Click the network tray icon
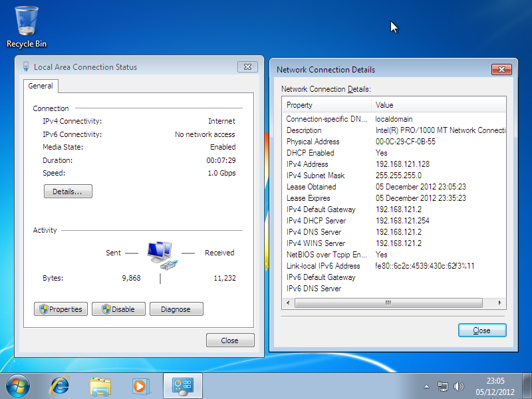532x399 pixels. (443, 386)
